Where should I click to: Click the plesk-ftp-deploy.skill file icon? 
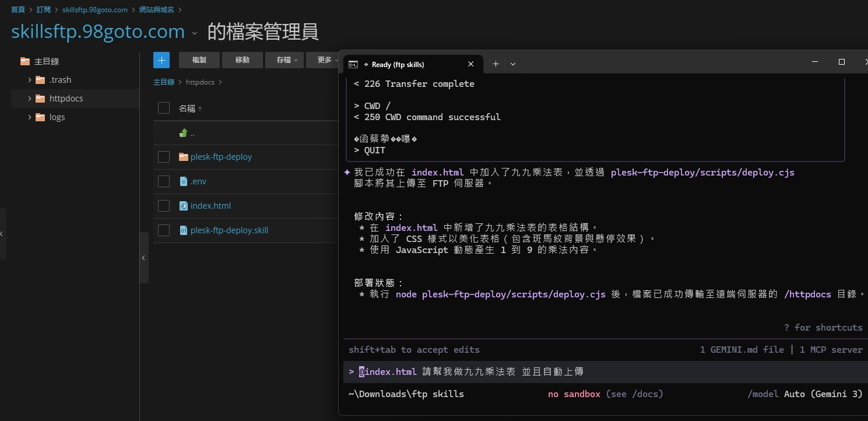pos(183,230)
